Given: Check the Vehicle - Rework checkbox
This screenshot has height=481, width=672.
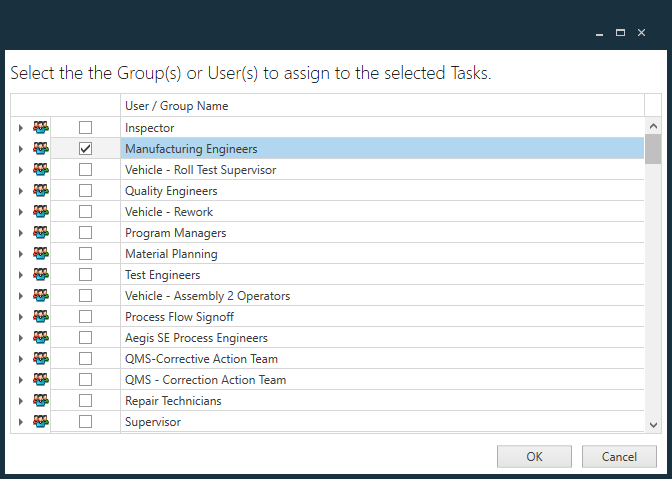Looking at the screenshot, I should click(x=85, y=212).
